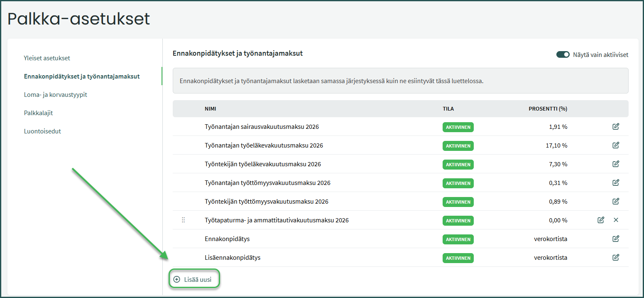Open Luontoisedut settings
This screenshot has height=298, width=644.
(42, 131)
